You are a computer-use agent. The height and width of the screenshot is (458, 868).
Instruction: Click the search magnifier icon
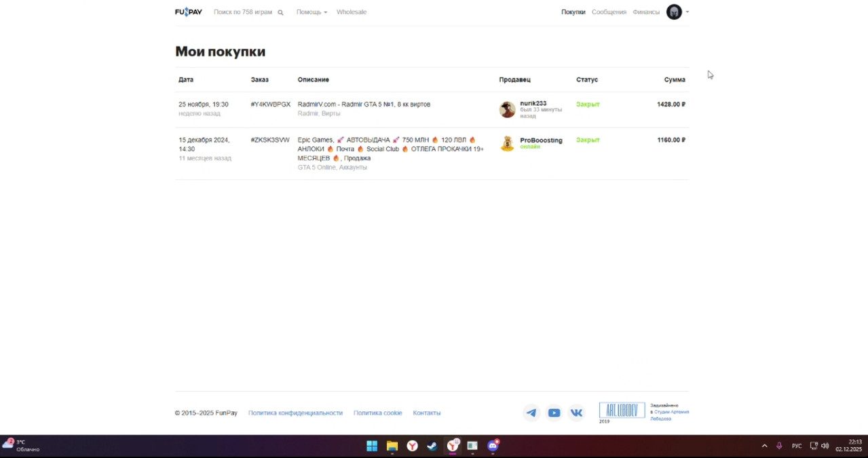(x=280, y=12)
